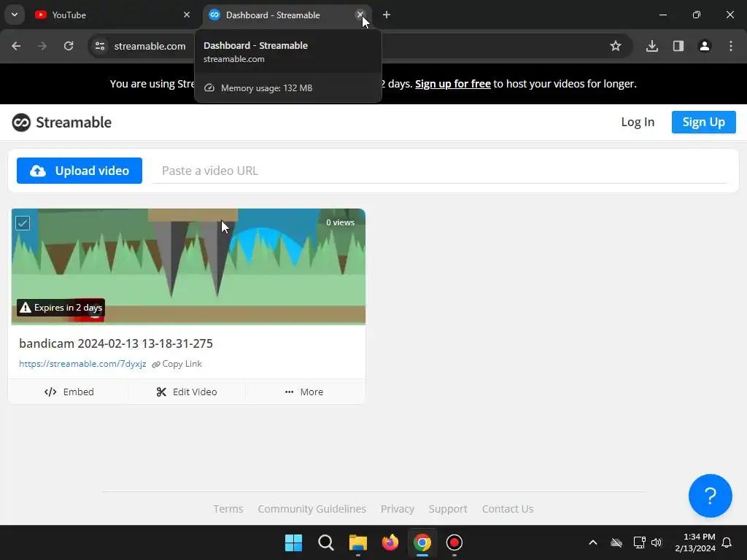Open Windows taskbar search
The height and width of the screenshot is (560, 747).
click(x=326, y=542)
